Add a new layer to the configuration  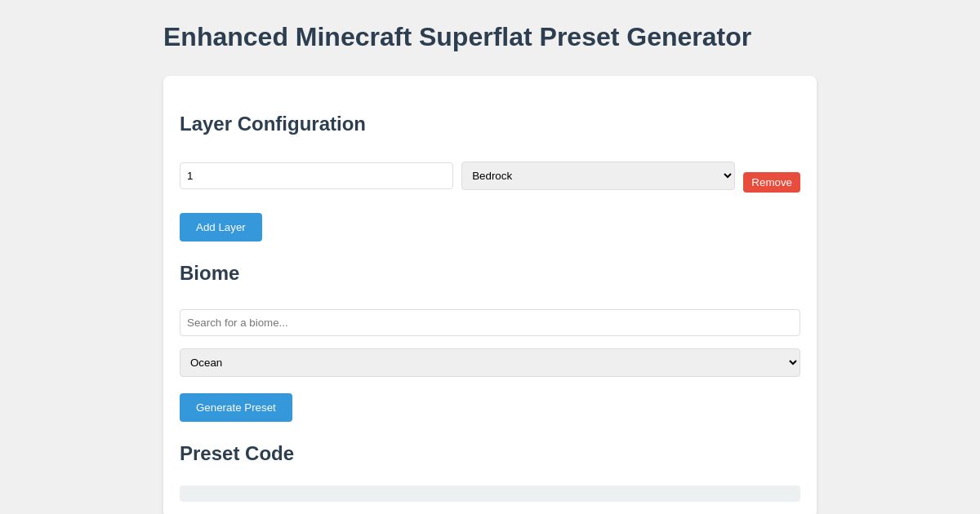(x=220, y=227)
